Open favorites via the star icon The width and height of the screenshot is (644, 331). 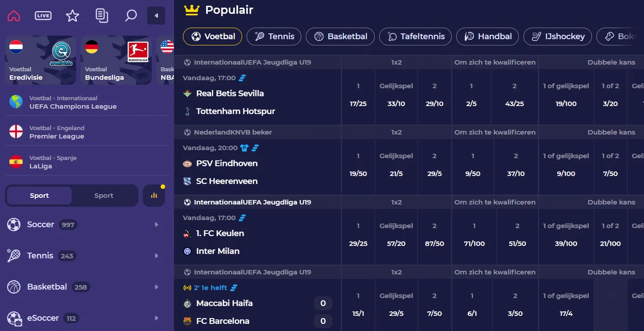(x=72, y=15)
